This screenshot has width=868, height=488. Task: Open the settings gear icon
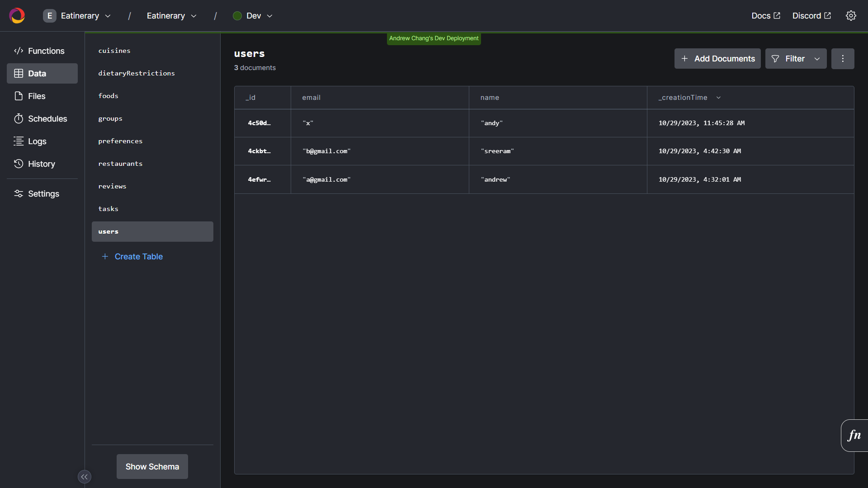point(851,16)
